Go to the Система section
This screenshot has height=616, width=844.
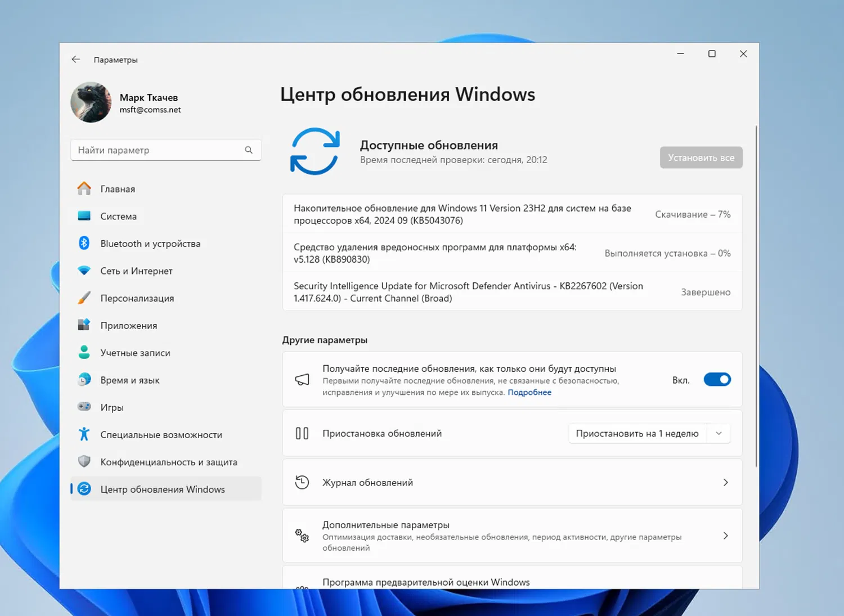[166, 216]
